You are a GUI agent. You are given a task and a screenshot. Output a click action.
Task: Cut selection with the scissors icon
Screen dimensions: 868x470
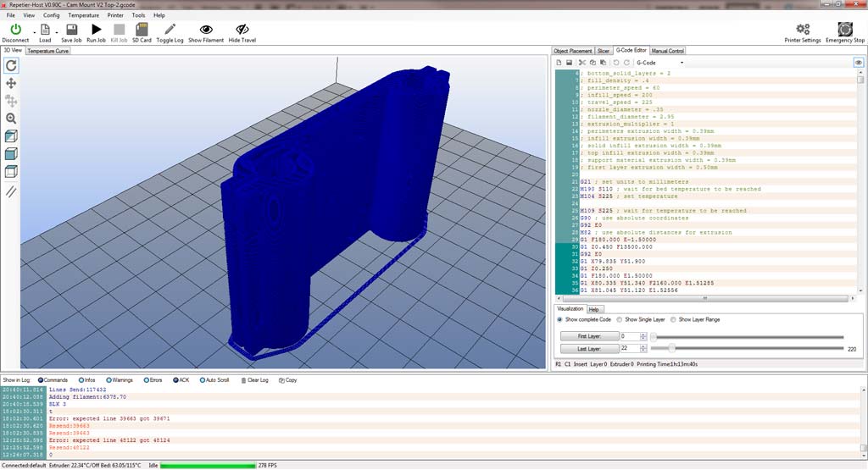(582, 63)
